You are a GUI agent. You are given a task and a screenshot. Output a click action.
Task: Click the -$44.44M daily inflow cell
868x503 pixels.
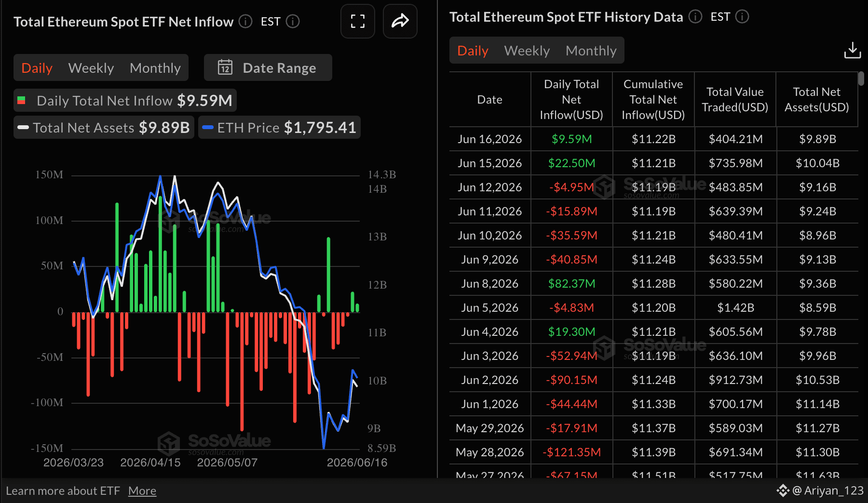[x=572, y=404]
